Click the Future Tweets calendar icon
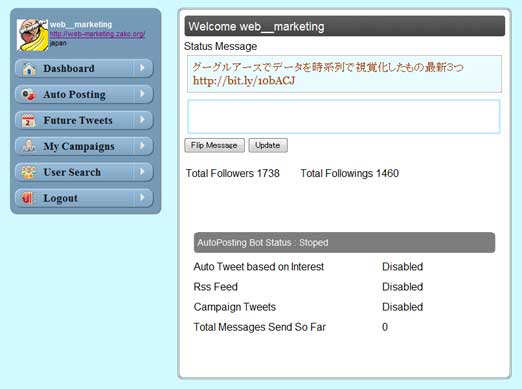The height and width of the screenshot is (389, 522). 28,121
